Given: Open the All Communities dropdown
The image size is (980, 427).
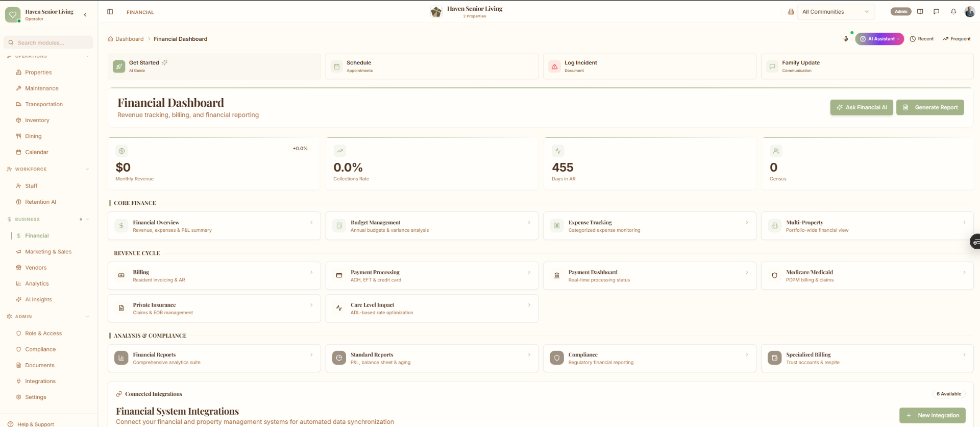Looking at the screenshot, I should 835,12.
